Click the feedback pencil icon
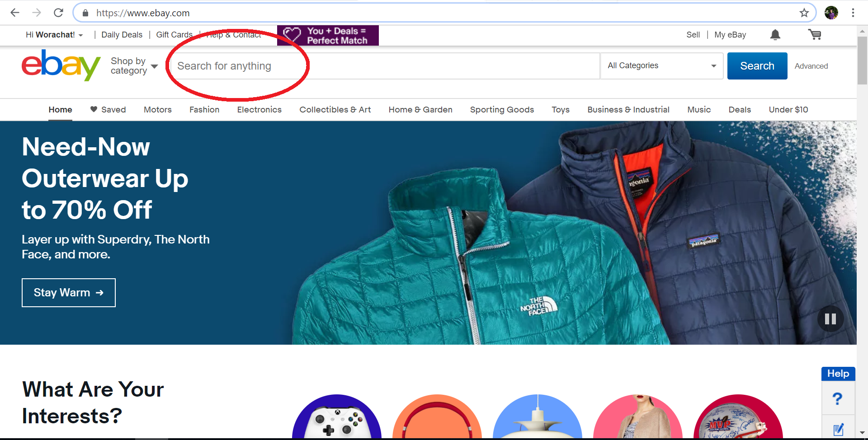 click(x=838, y=429)
